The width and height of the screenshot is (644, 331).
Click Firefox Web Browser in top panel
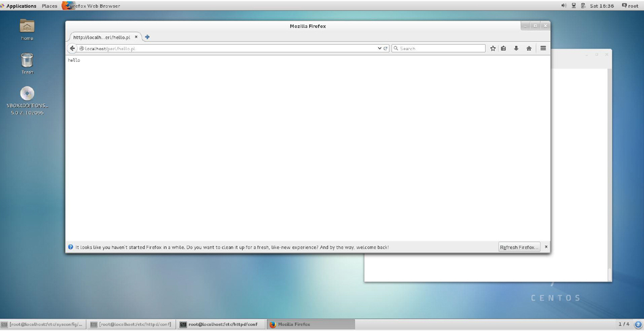pos(91,6)
